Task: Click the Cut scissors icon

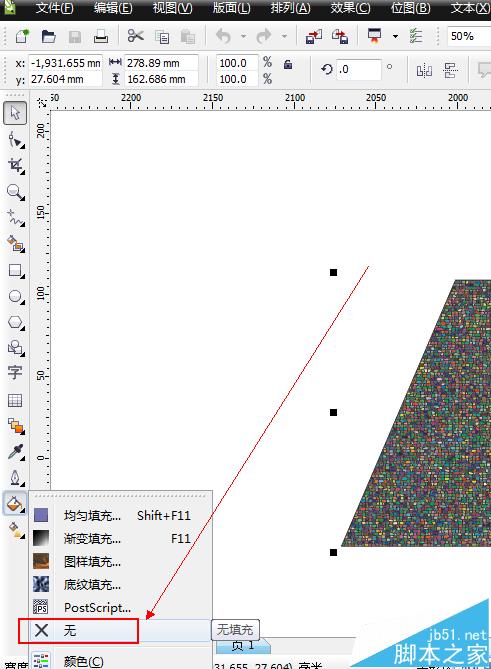Action: click(135, 36)
